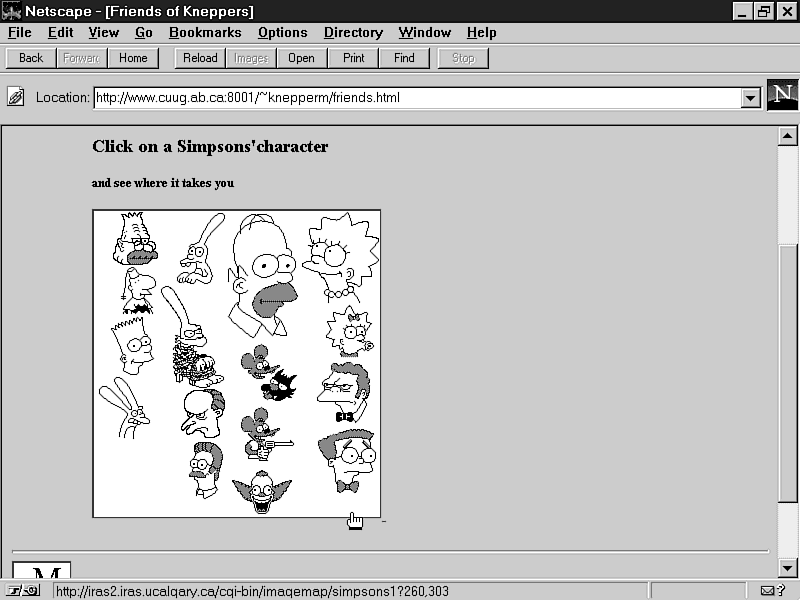800x600 pixels.
Task: Click Homer Simpson's head in the imagemap
Action: pos(262,276)
